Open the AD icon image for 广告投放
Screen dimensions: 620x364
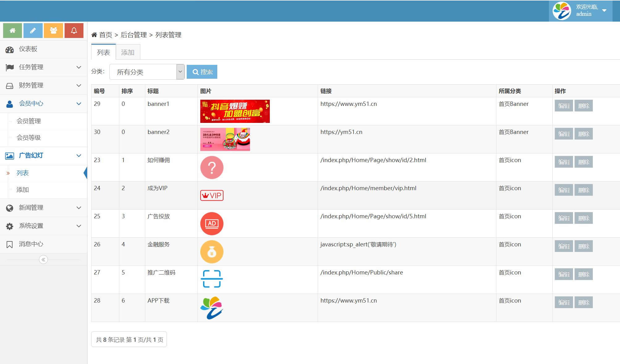(212, 224)
